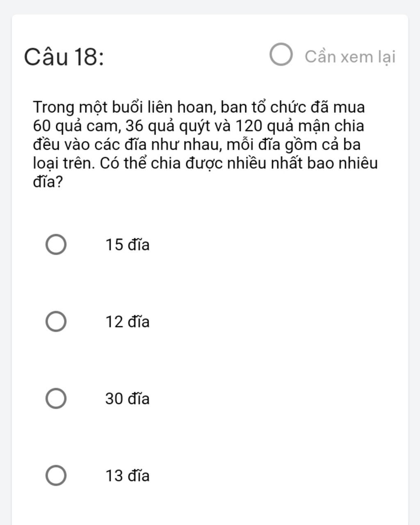Click the answer text 15 đĩa
This screenshot has height=525, width=420.
128,245
